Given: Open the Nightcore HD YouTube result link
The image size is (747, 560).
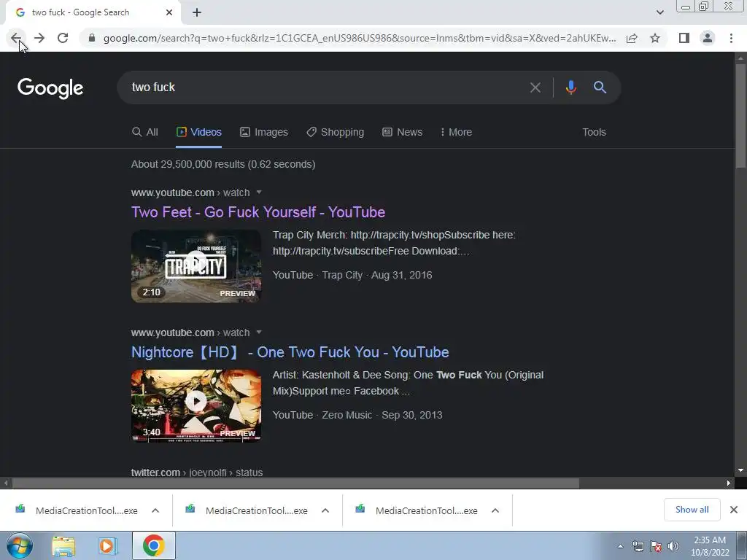Looking at the screenshot, I should [290, 352].
